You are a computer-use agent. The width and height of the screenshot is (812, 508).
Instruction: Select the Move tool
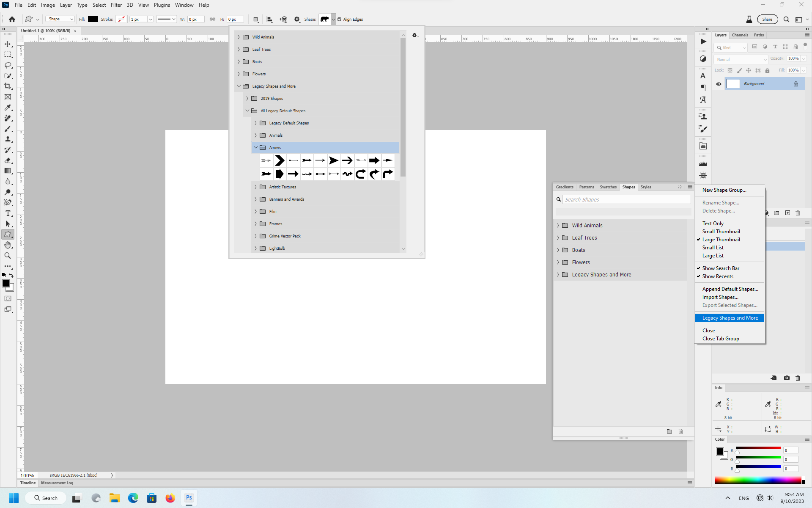(x=8, y=44)
